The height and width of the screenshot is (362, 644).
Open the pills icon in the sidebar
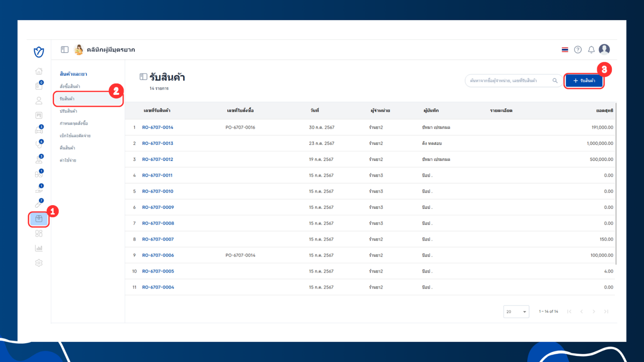pos(39,174)
